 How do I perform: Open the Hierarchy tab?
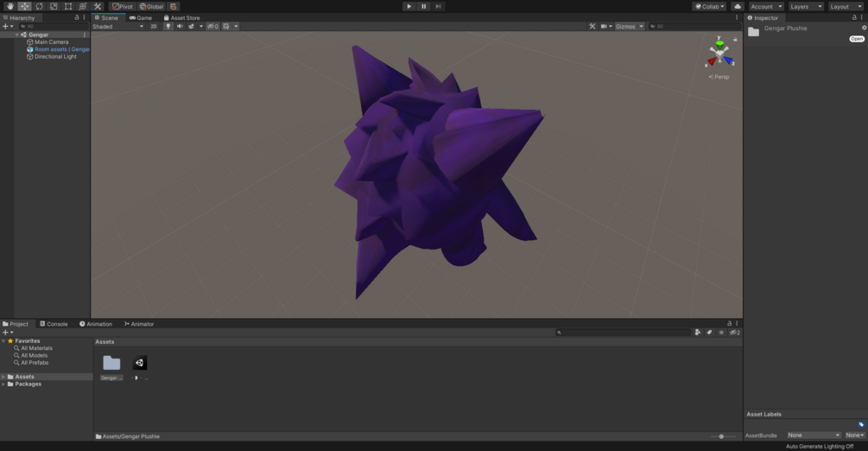tap(19, 18)
